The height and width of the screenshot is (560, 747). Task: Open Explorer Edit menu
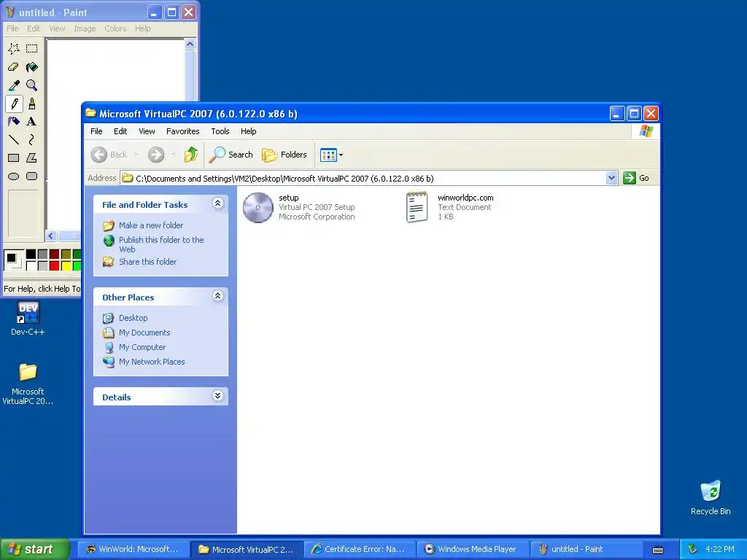click(120, 131)
